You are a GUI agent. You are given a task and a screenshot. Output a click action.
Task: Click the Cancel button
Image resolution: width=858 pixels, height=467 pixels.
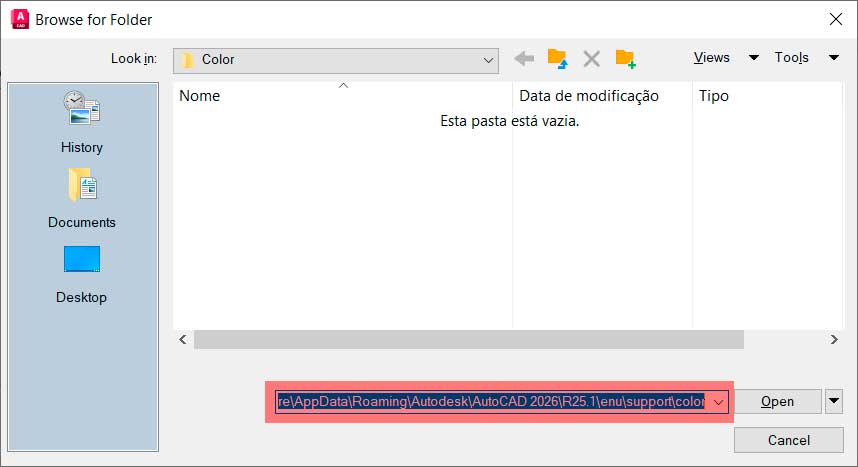[789, 440]
